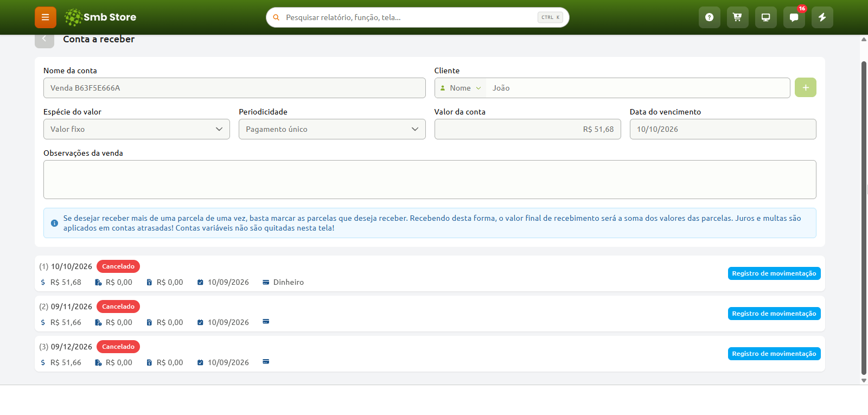Click the Cancelado badge on installment (2)
Viewport: 868px width, 415px height.
pos(118,307)
